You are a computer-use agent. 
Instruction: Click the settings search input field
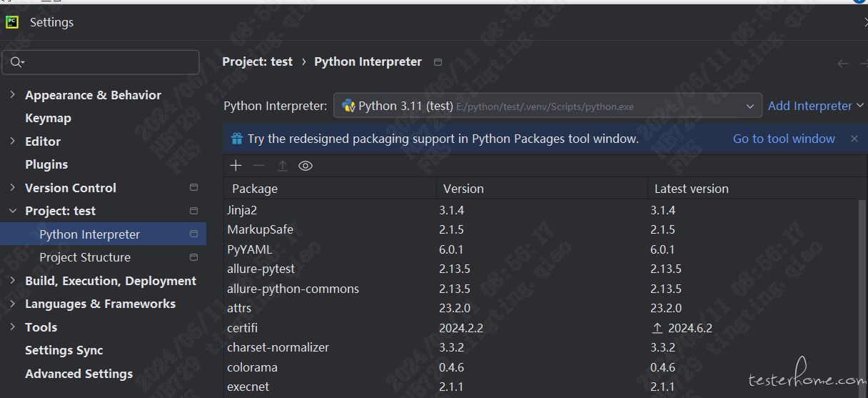click(101, 63)
